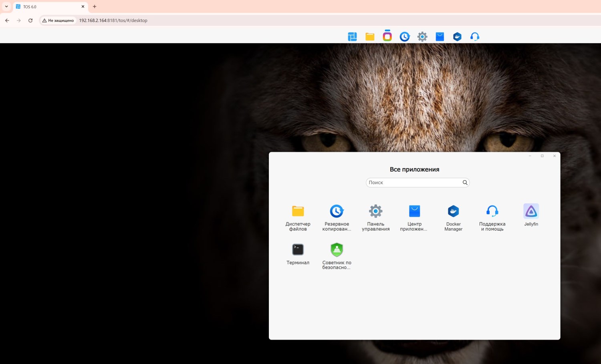This screenshot has height=364, width=601.
Task: Open a new browser tab
Action: [95, 7]
